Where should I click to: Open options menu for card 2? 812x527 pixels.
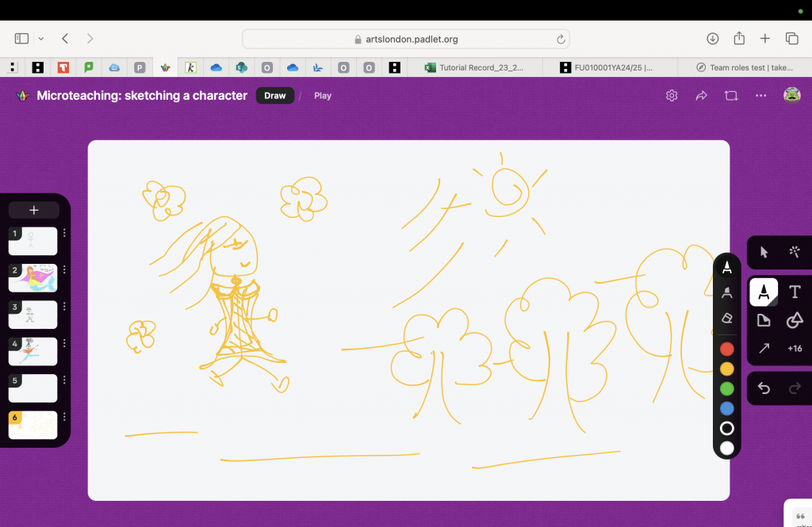(65, 270)
